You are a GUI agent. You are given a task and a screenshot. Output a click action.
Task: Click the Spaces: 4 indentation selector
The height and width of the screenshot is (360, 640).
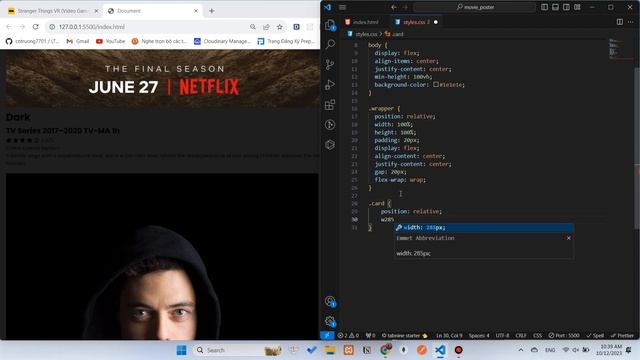pyautogui.click(x=479, y=336)
